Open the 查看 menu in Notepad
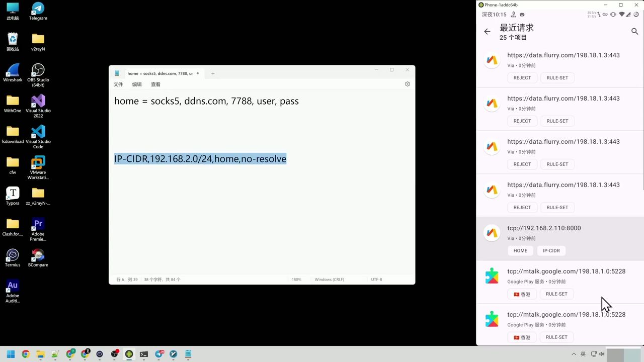The width and height of the screenshot is (644, 362). 156,84
